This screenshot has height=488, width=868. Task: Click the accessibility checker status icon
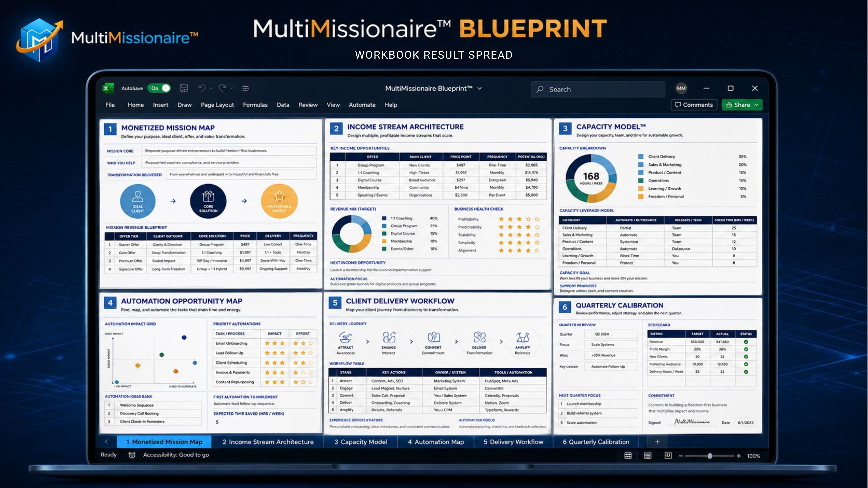click(x=132, y=455)
